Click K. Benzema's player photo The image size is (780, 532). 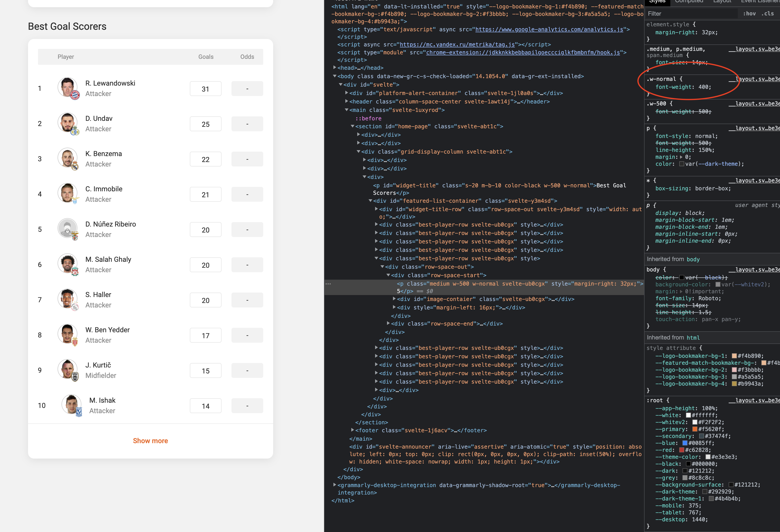click(x=67, y=158)
